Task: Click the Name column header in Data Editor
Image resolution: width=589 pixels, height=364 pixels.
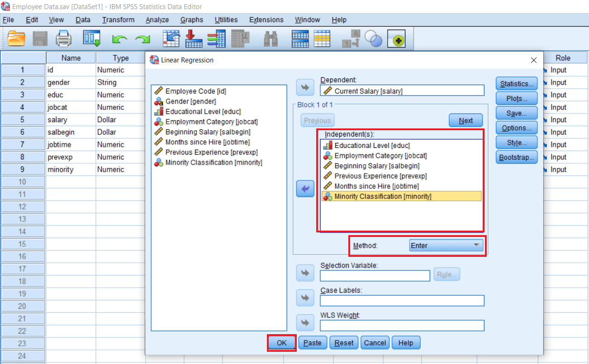Action: point(71,58)
